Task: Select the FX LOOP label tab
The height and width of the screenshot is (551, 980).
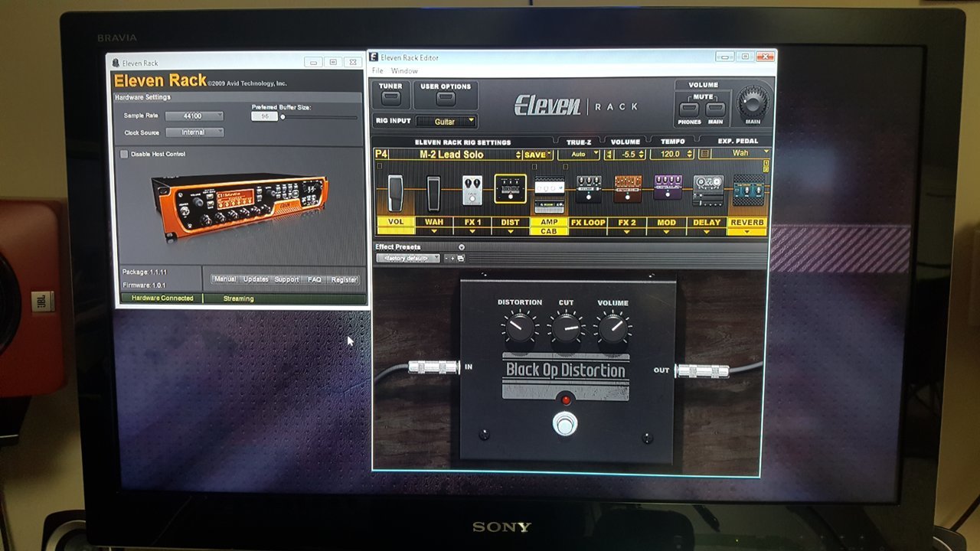Action: point(588,222)
